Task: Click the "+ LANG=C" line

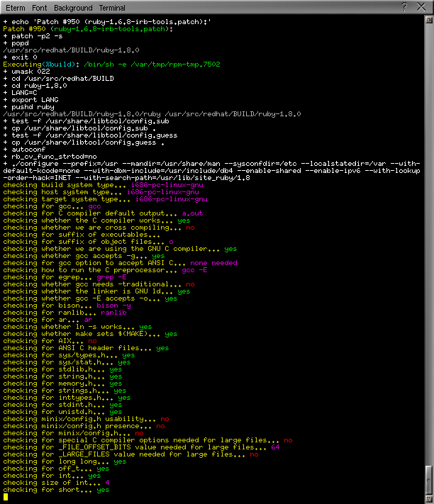Action: tap(21, 93)
